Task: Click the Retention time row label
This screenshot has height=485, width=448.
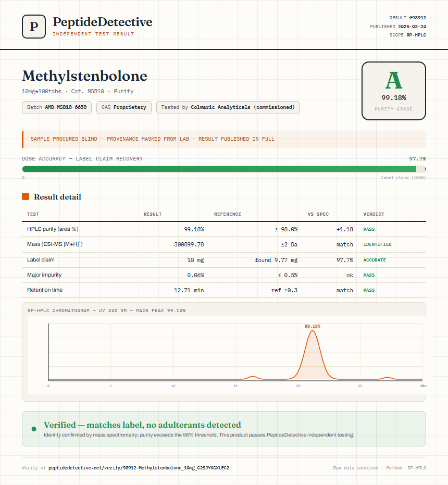Action: (x=45, y=290)
